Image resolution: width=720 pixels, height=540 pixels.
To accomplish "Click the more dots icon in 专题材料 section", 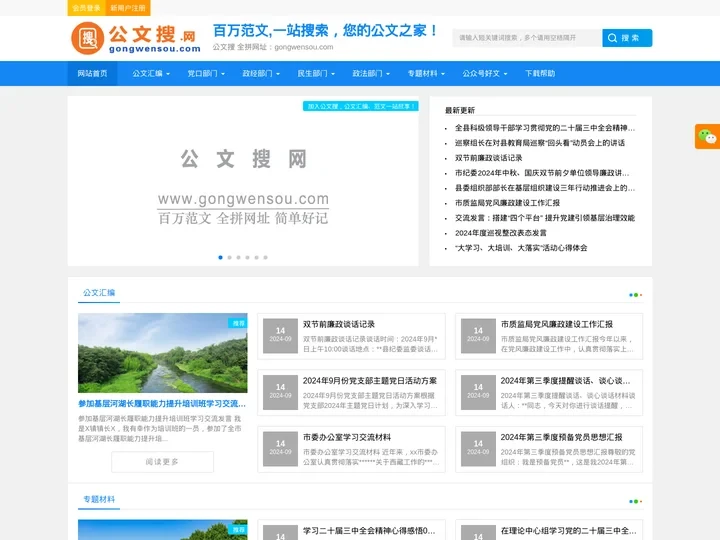I will (x=636, y=501).
